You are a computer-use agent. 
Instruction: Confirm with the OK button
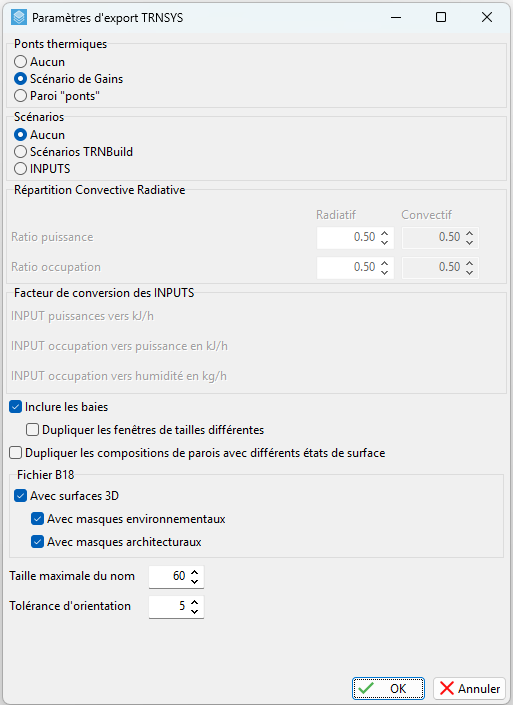388,688
